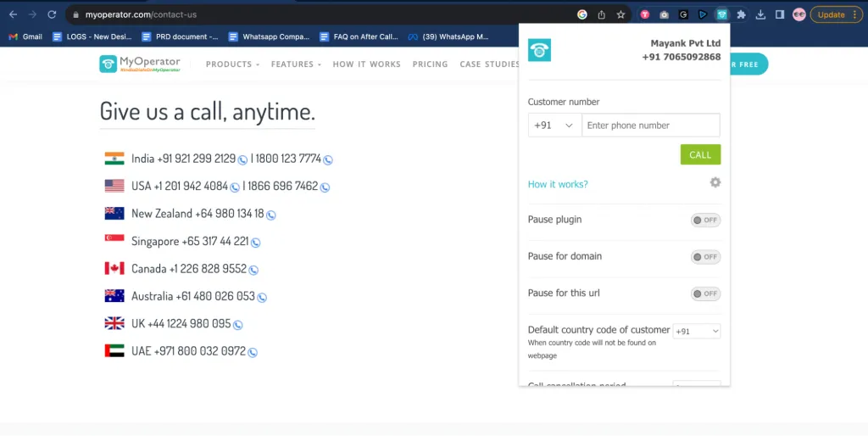Open PRICING page
The height and width of the screenshot is (436, 868).
tap(430, 64)
